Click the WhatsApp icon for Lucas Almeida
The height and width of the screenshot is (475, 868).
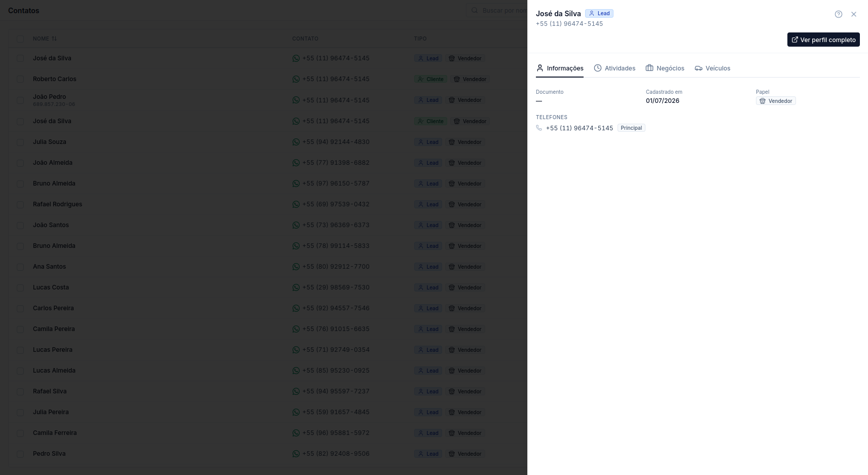(x=296, y=371)
